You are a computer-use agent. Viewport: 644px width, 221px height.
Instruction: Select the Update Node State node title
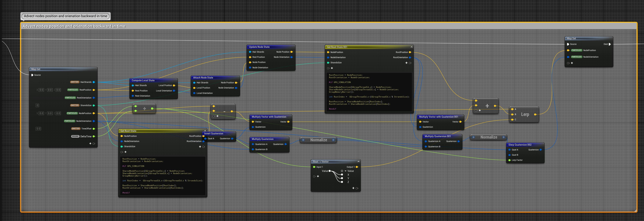point(259,47)
